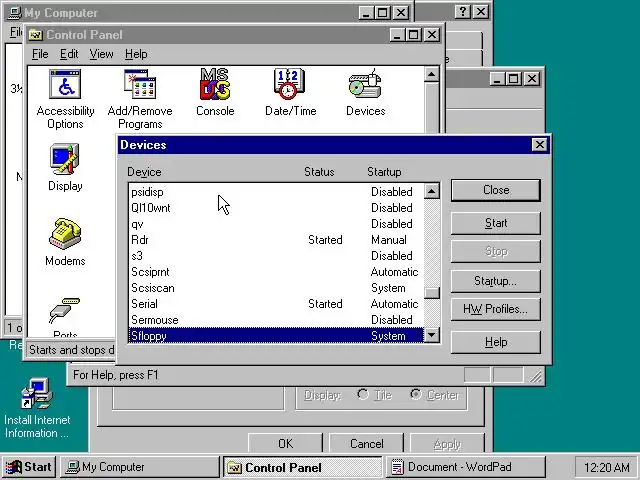Click the Install Internet Information desktop shortcut
The width and height of the screenshot is (640, 480).
(x=37, y=408)
